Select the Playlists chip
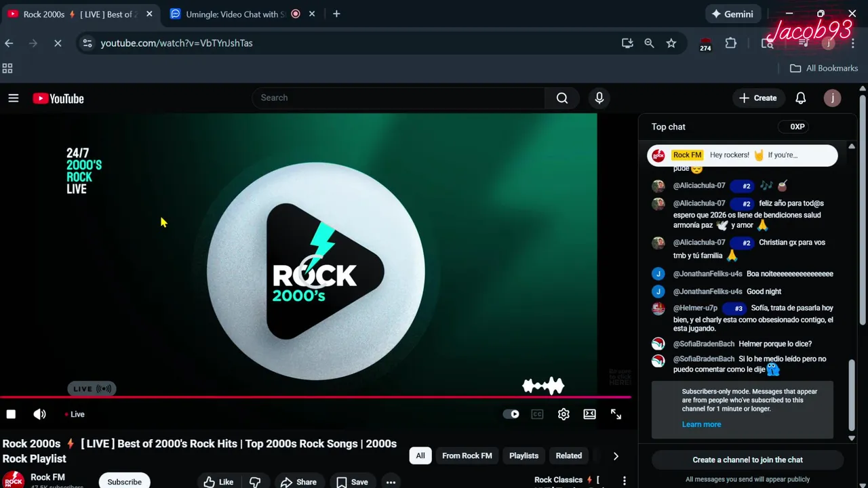 click(524, 455)
